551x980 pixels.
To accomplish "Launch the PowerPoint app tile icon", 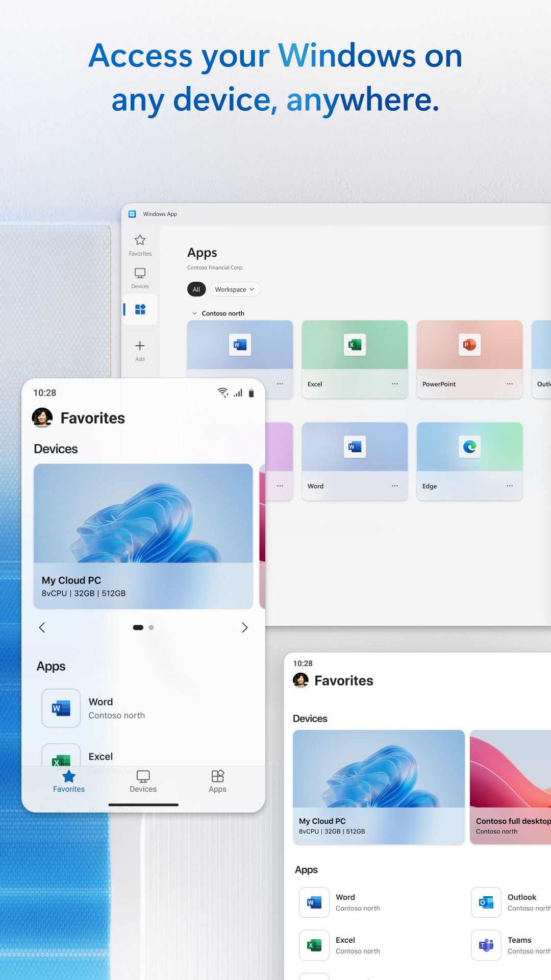I will pyautogui.click(x=469, y=345).
